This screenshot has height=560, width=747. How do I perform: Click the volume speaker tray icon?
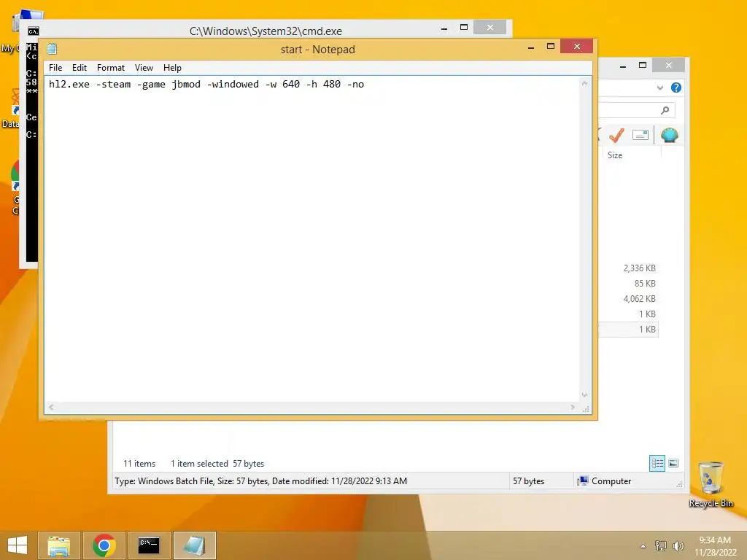click(x=678, y=545)
